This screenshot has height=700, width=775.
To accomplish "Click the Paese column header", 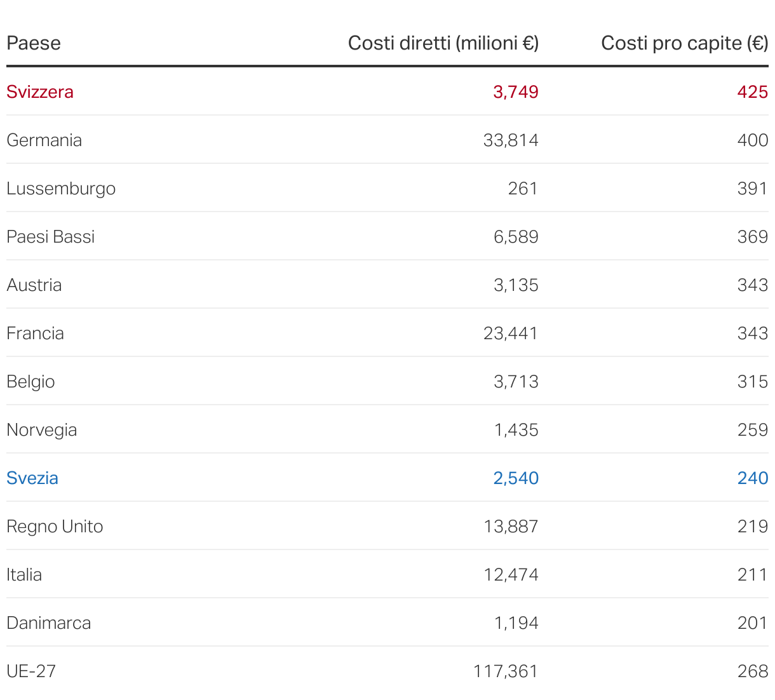I will pos(34,43).
